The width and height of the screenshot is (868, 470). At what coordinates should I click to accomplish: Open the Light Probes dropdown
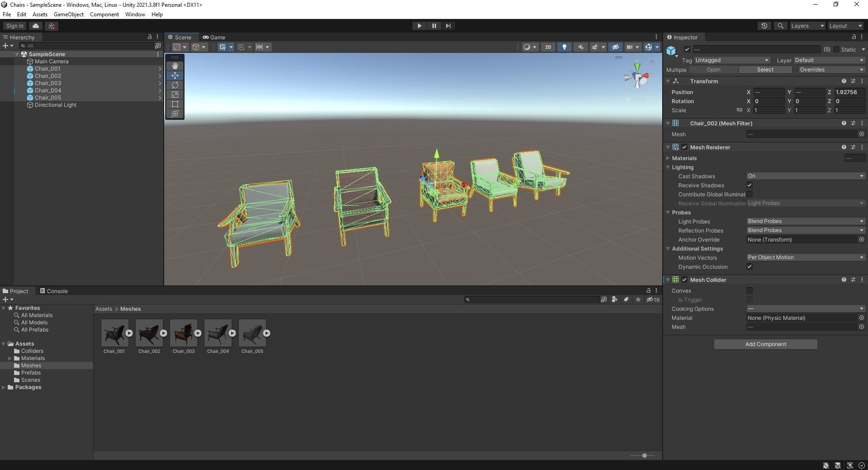click(806, 221)
